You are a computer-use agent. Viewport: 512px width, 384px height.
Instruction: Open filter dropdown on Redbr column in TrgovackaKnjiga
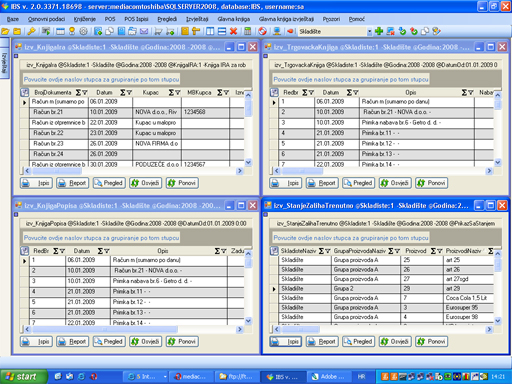pyautogui.click(x=311, y=93)
